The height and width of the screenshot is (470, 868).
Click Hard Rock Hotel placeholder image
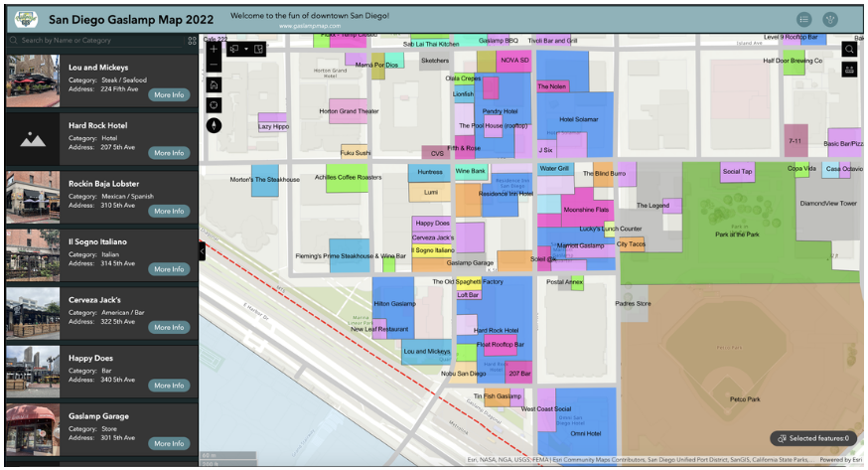click(x=33, y=139)
